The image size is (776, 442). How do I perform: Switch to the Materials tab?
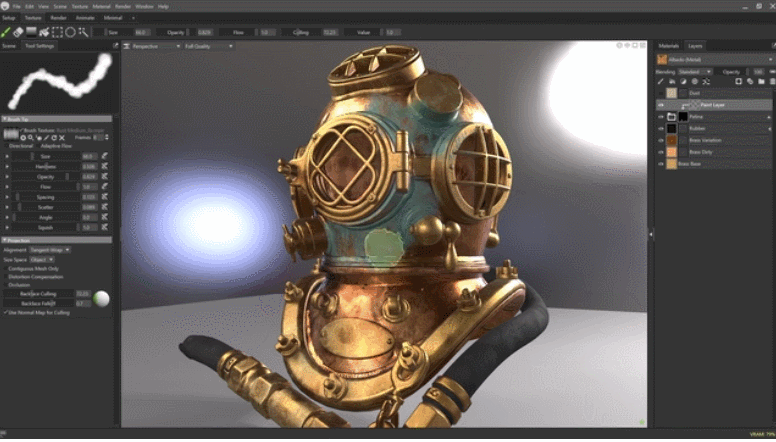[x=667, y=46]
